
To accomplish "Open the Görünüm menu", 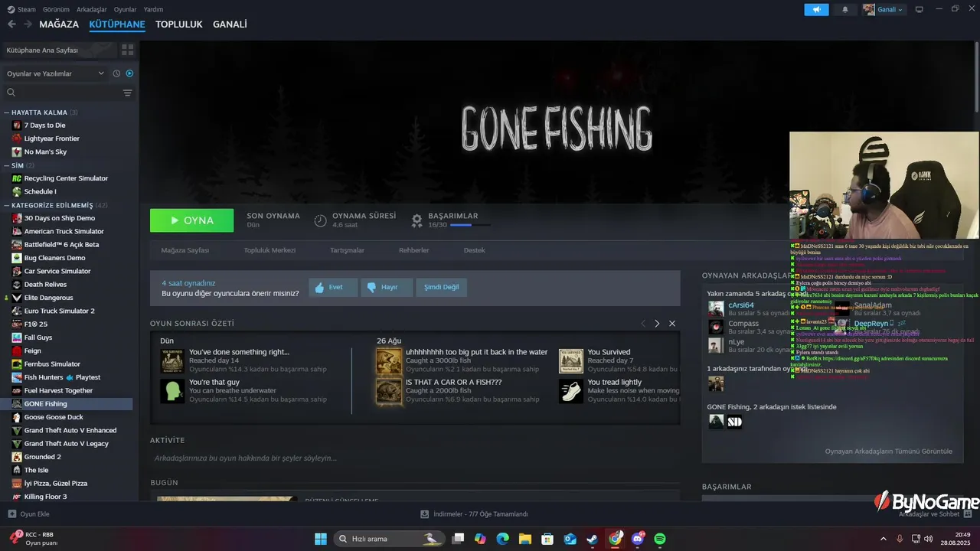I will [x=56, y=9].
